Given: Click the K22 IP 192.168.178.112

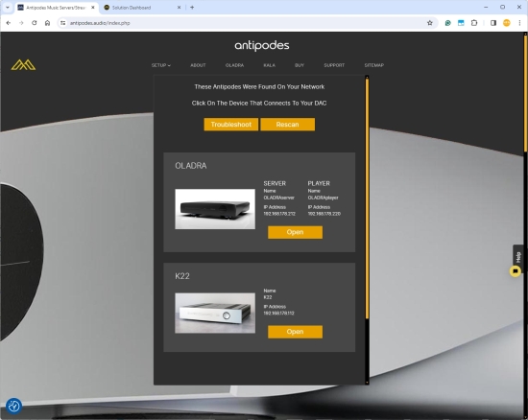Looking at the screenshot, I should coord(278,313).
